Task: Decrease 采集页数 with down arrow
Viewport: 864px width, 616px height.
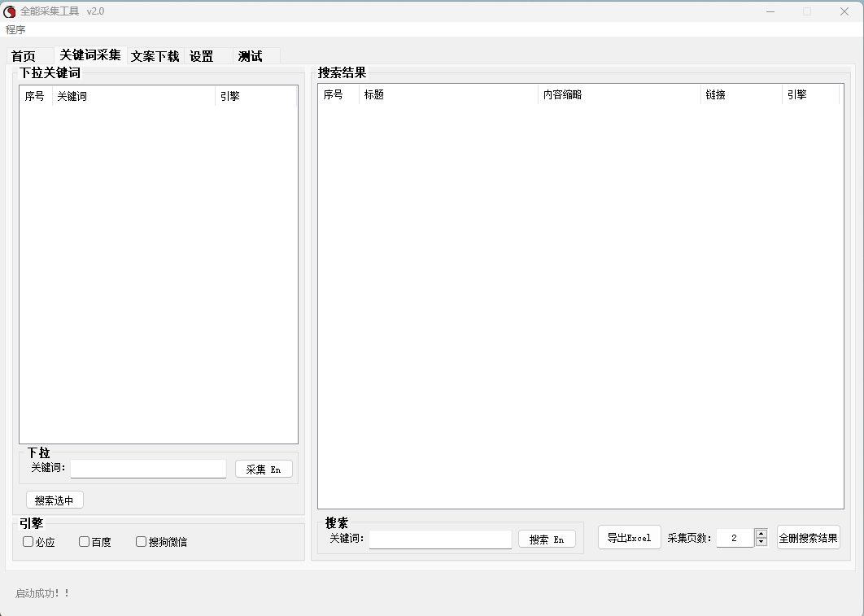Action: pos(761,542)
